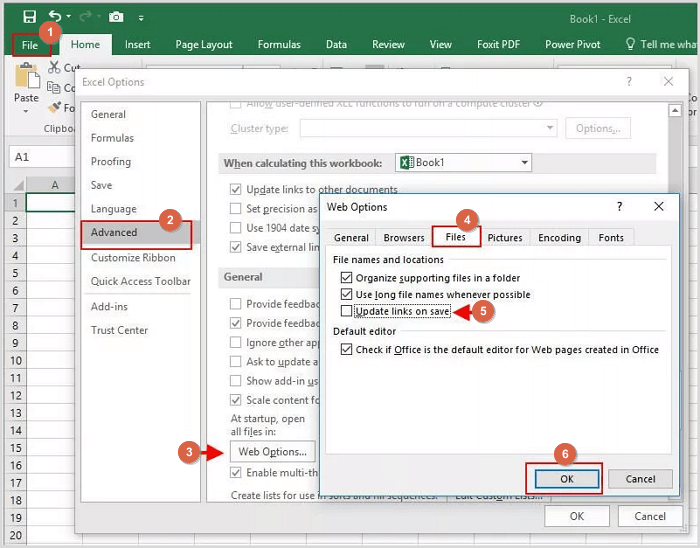Open the Book1 workbook dropdown
The image size is (700, 548).
(x=524, y=163)
